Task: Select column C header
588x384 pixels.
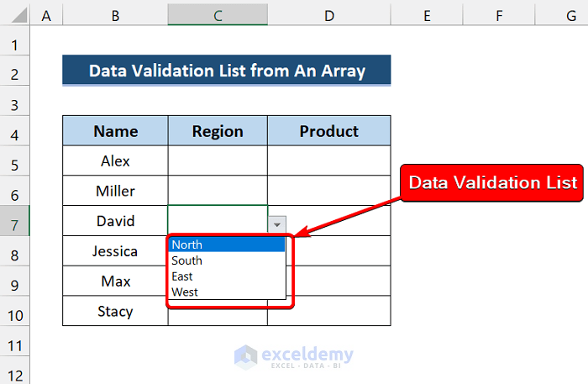Action: pyautogui.click(x=218, y=13)
